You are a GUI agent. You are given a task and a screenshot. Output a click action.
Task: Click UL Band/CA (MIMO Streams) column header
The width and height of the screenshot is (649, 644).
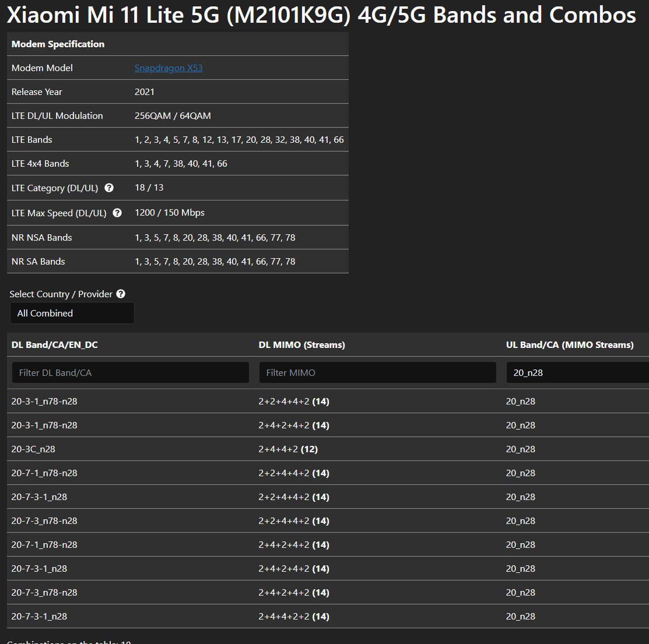570,345
